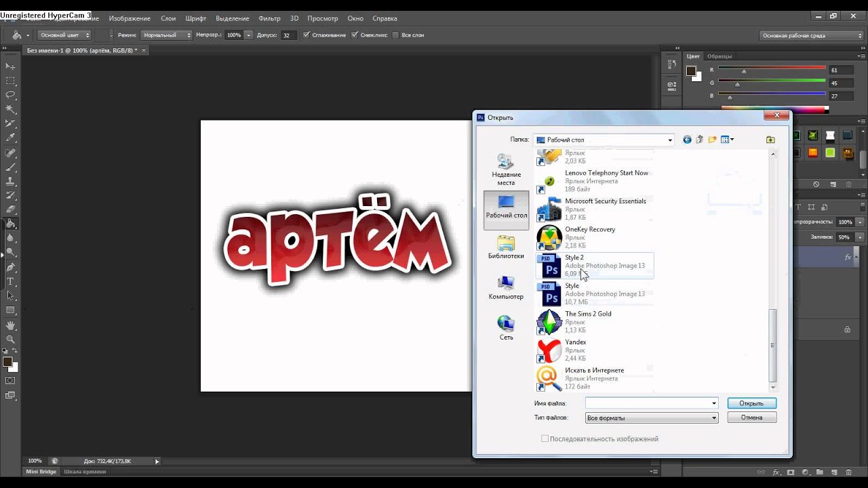This screenshot has height=488, width=868.
Task: Pick the Eyedropper tool
Action: click(10, 138)
